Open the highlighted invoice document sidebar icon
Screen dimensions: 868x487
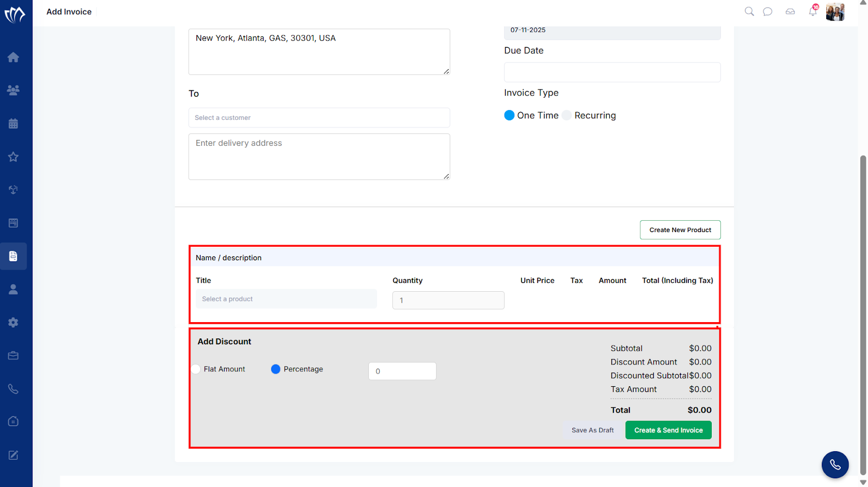click(x=14, y=256)
